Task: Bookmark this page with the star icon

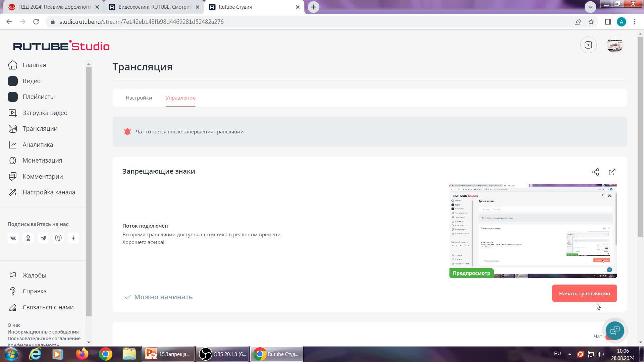Action: pos(591,22)
